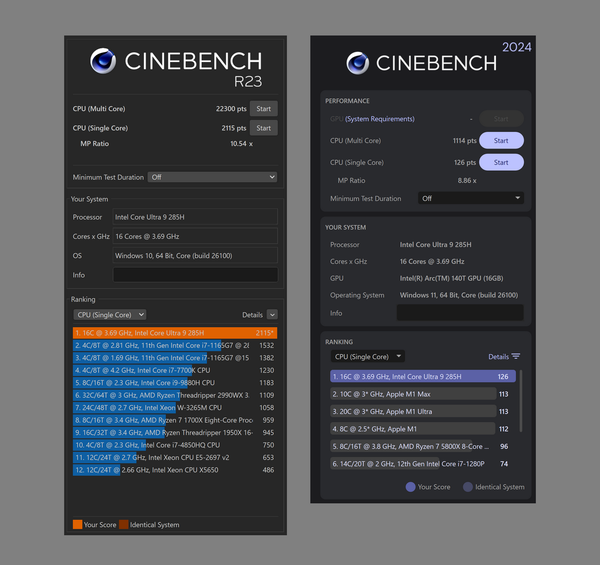Run the Single Core test in Cinebench 2024
Viewport: 600px width, 565px height.
click(501, 162)
